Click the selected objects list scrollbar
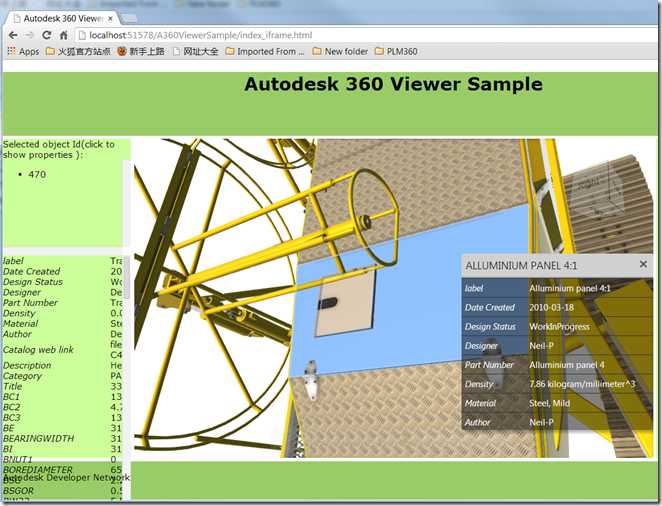This screenshot has height=506, width=662. coord(126,203)
